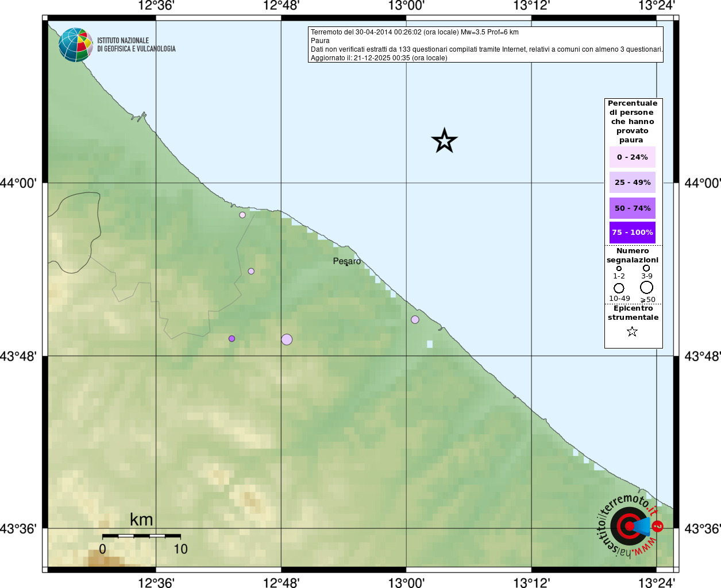Click the top 13°24' longitude label
721x588 pixels.
(657, 6)
